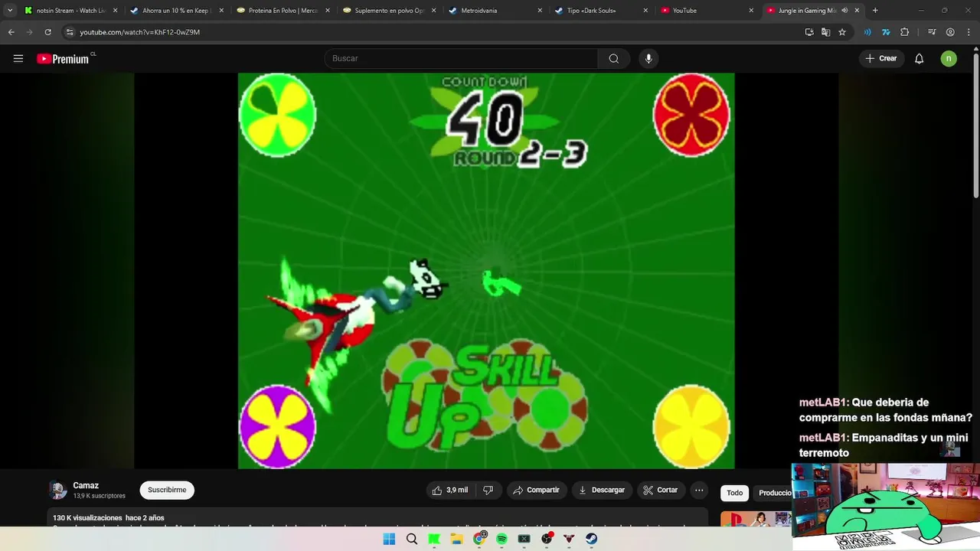Open the Cast extension icon
Screen dimensions: 980x551
(867, 32)
